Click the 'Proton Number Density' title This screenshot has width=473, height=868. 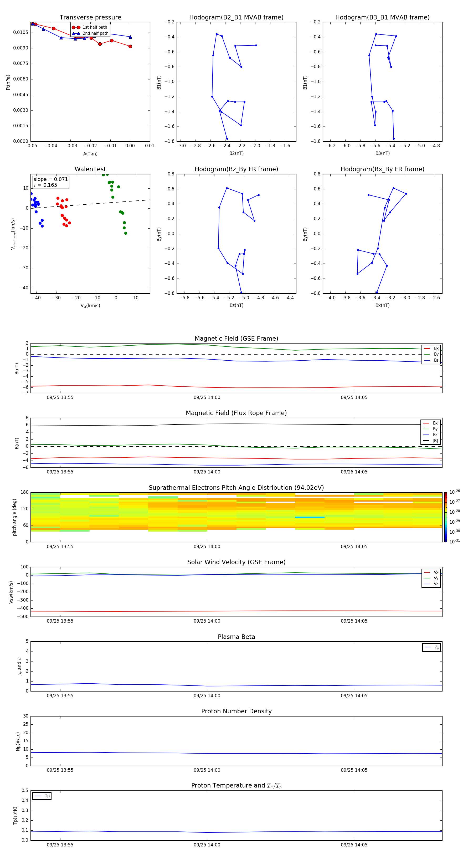coord(236,711)
